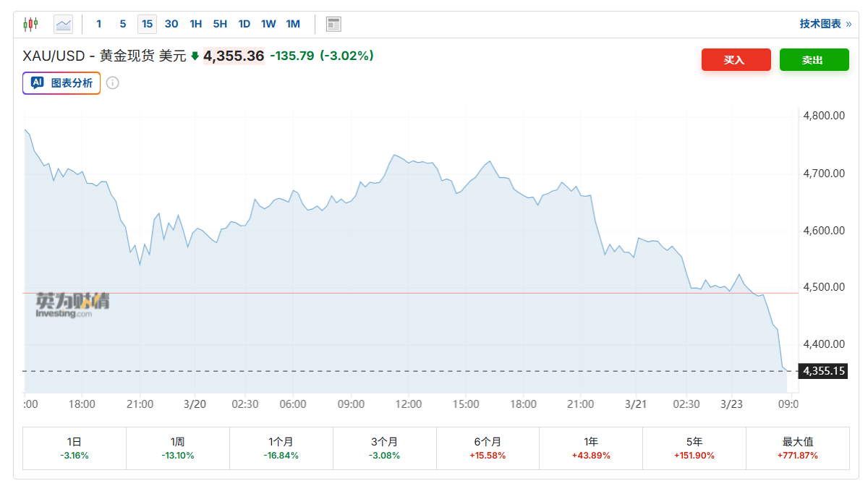
Task: Open the 1个月 range tab
Action: tap(281, 448)
